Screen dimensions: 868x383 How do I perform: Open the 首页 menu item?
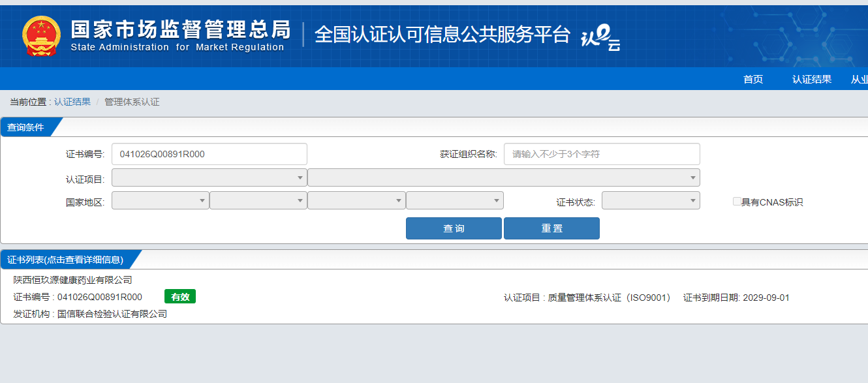(x=753, y=80)
